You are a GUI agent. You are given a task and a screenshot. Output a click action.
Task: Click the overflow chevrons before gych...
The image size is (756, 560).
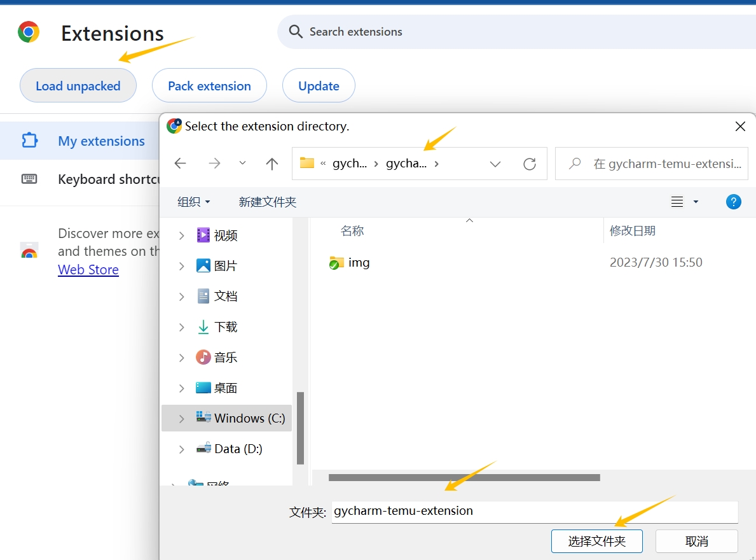point(323,164)
